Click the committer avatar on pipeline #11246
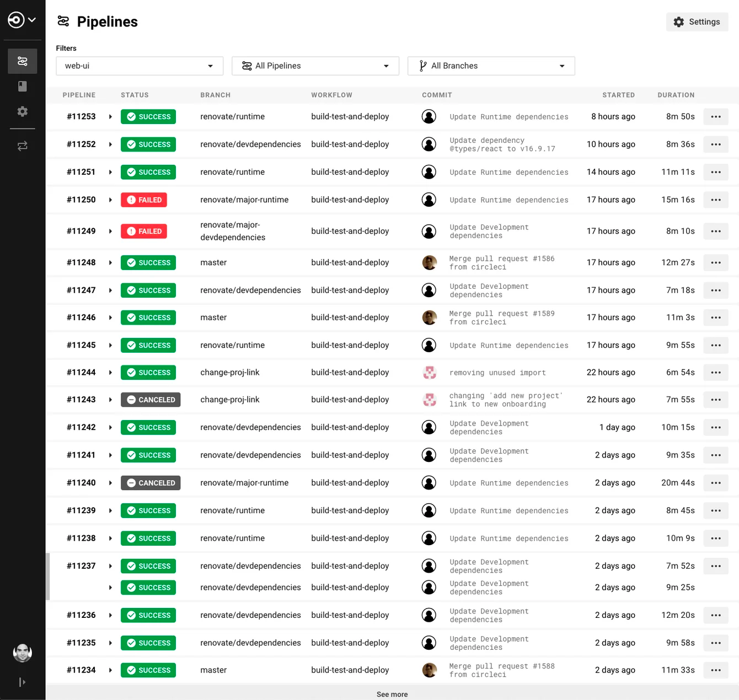 [429, 317]
